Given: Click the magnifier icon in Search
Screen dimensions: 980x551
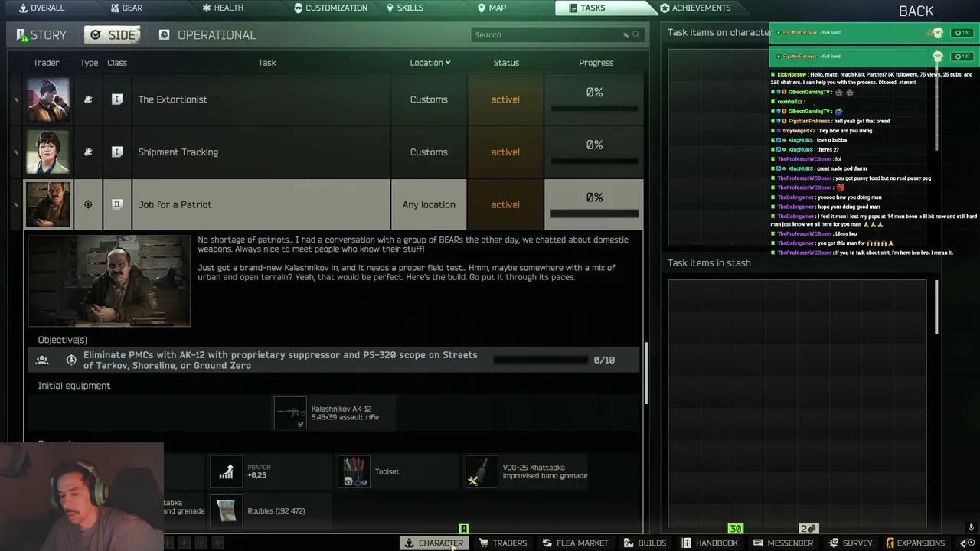Looking at the screenshot, I should pos(635,35).
